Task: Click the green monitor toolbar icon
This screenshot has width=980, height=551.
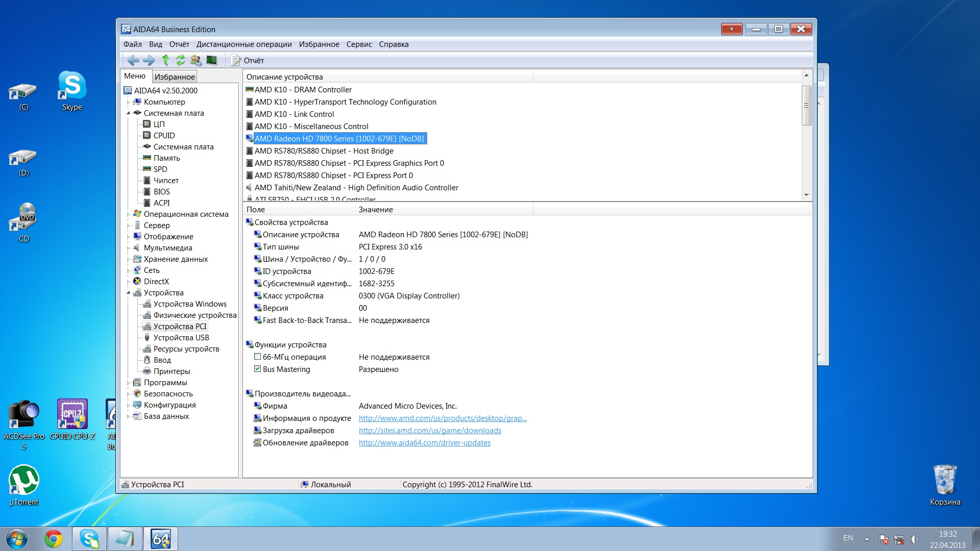Action: click(212, 60)
